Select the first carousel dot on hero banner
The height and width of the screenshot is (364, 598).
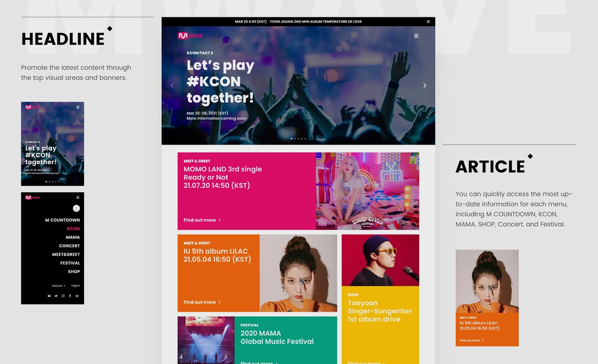(x=291, y=139)
